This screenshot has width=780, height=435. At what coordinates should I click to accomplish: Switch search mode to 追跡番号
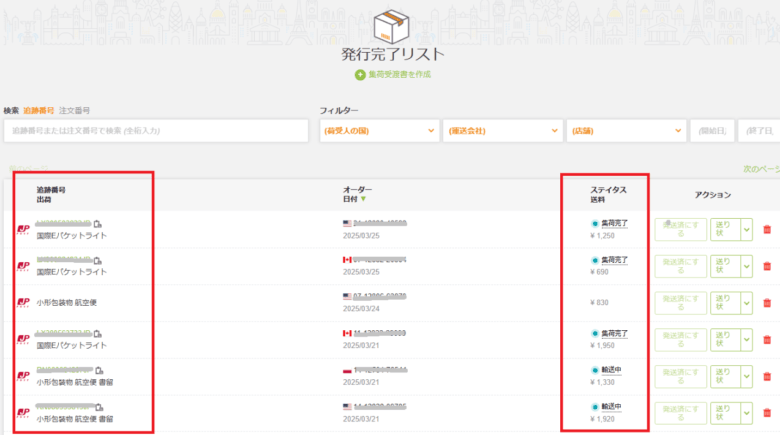[x=39, y=110]
